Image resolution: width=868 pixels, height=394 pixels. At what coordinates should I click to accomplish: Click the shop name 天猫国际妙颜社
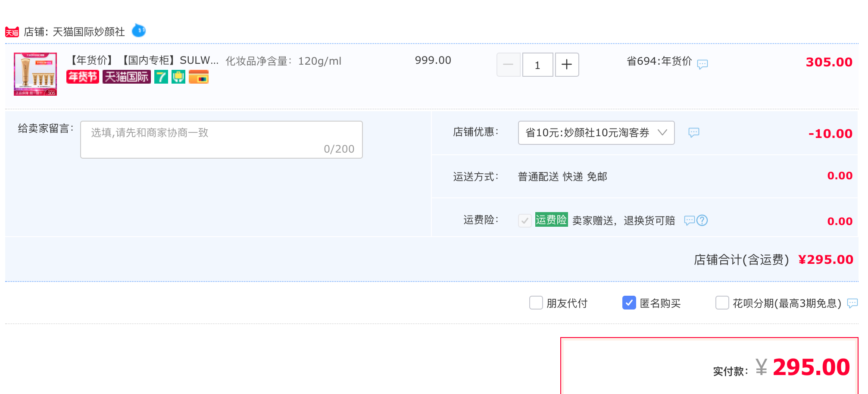pyautogui.click(x=89, y=32)
